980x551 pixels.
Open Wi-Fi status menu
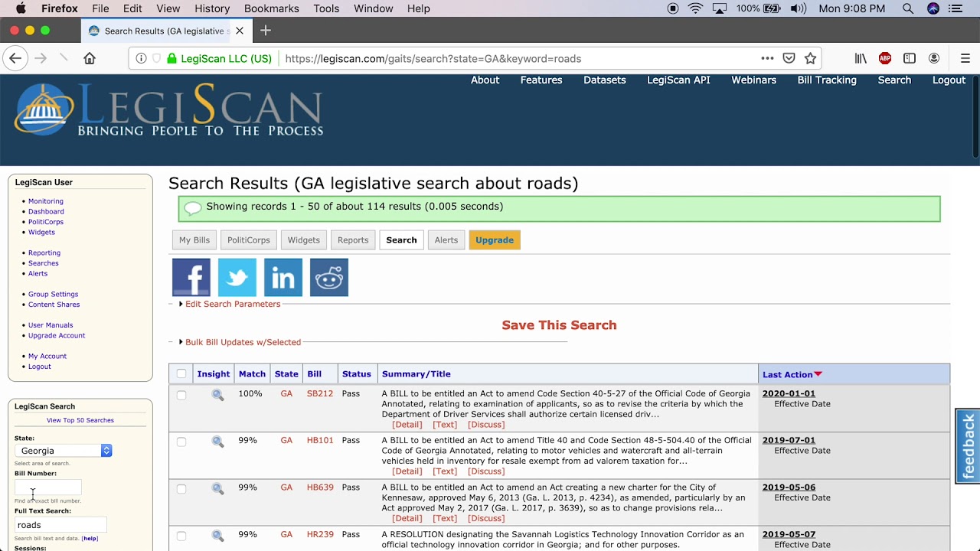click(x=695, y=8)
